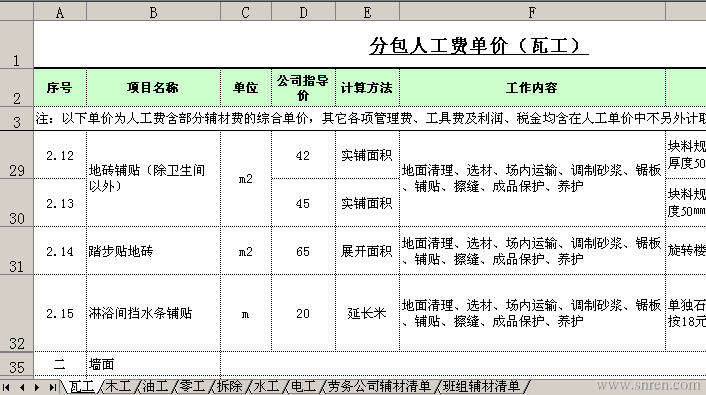Click the 单位 header cell
706x395 pixels.
tap(246, 88)
